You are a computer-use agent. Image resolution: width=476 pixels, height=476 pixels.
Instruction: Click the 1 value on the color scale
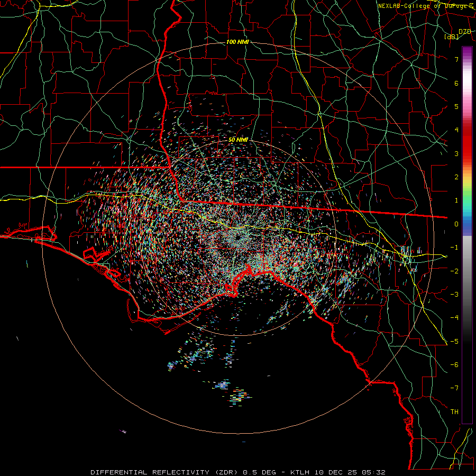(x=456, y=200)
